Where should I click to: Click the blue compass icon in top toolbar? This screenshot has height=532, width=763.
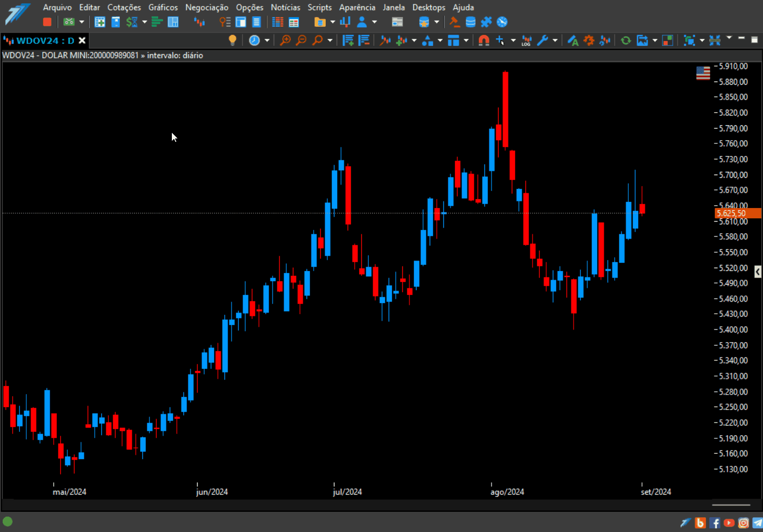point(502,22)
